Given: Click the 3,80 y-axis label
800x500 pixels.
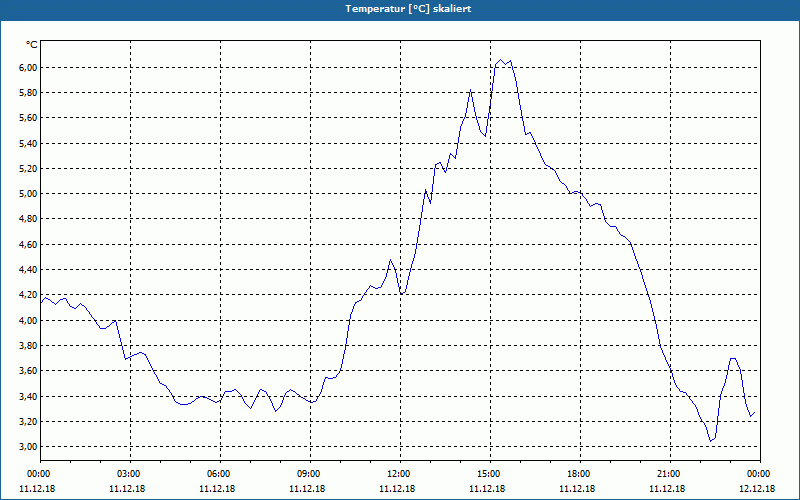Looking at the screenshot, I should [28, 345].
